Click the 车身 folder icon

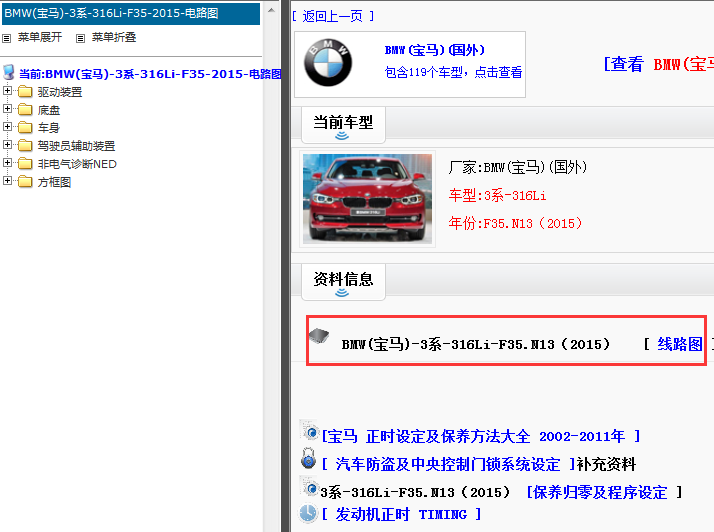25,128
